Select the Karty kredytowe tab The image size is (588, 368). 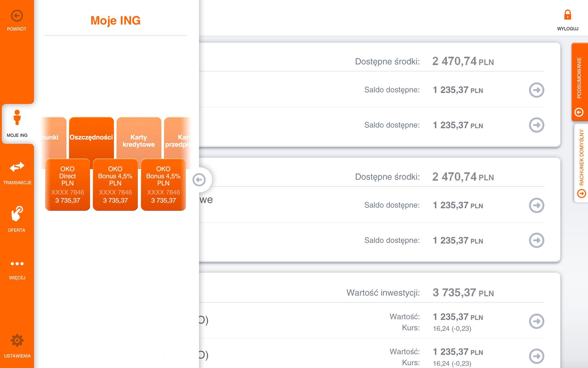[x=138, y=140]
